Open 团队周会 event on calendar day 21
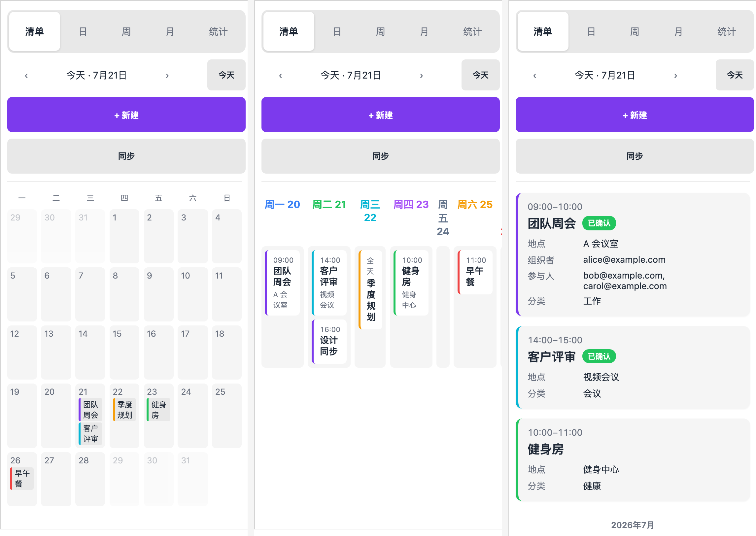This screenshot has width=756, height=536. pos(90,410)
